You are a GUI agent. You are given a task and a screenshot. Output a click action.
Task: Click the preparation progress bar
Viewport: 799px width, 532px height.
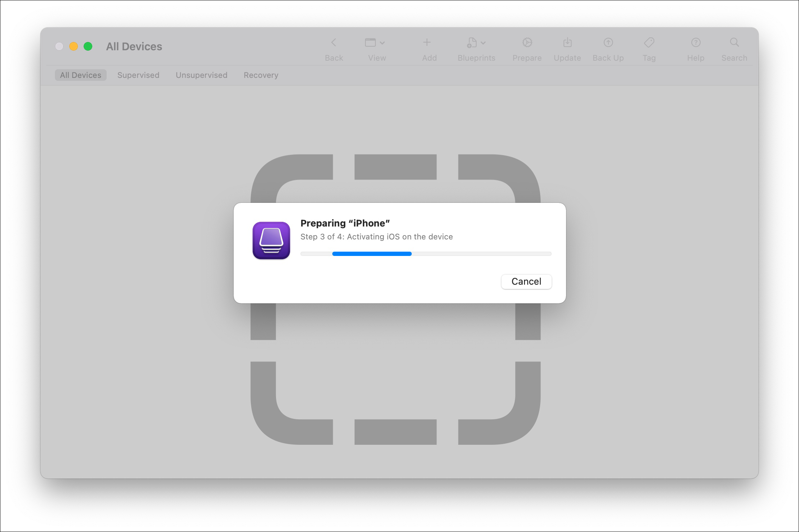coord(426,254)
